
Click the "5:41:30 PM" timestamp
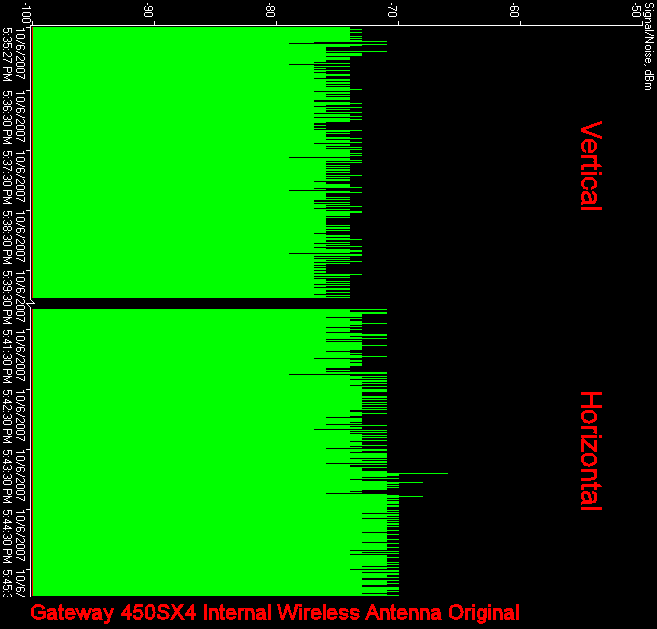coord(7,357)
